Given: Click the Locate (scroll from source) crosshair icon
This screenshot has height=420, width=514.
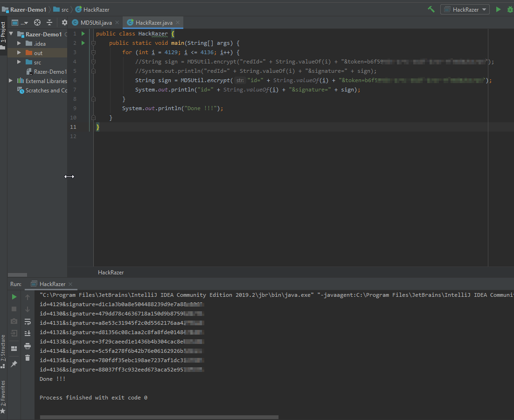Looking at the screenshot, I should tap(37, 22).
